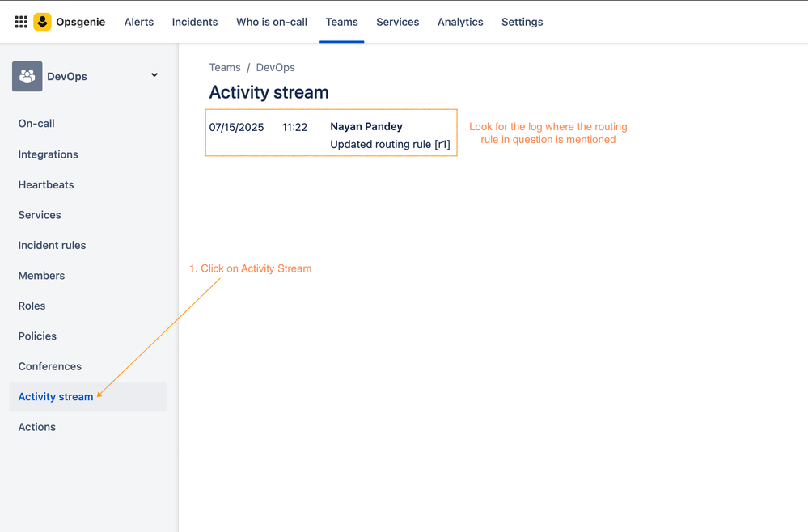Click the Activity stream page heading
Viewport: 808px width, 532px height.
269,93
